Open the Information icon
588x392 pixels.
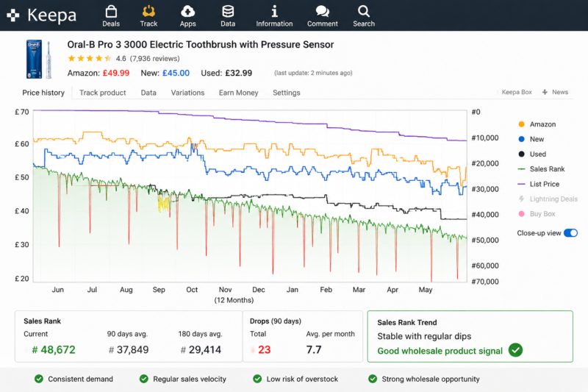coord(274,12)
